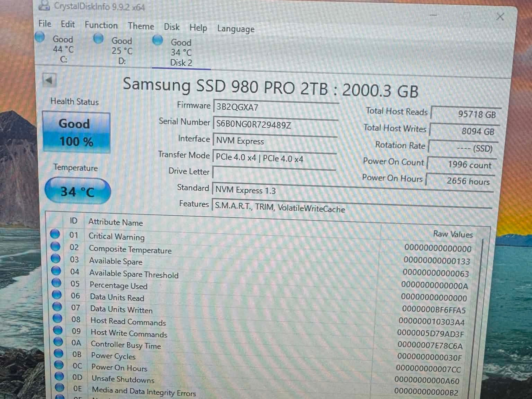532x399 pixels.
Task: Open the Language menu
Action: coord(236,29)
